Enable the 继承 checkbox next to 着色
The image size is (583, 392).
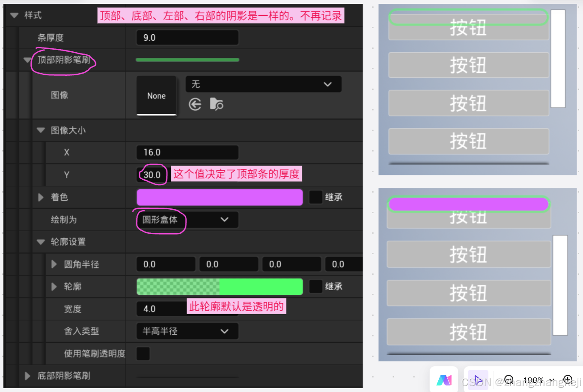pos(315,197)
